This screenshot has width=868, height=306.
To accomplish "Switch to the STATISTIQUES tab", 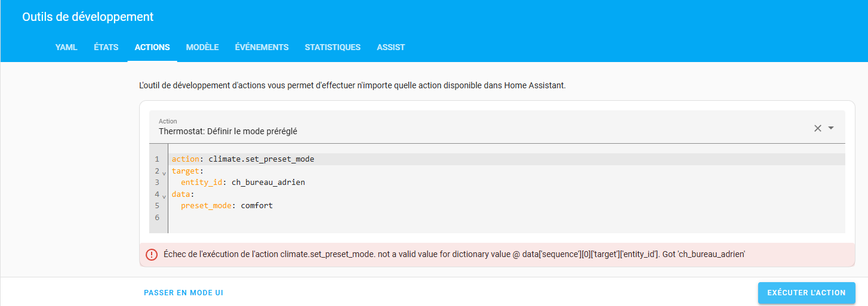I will pos(333,47).
